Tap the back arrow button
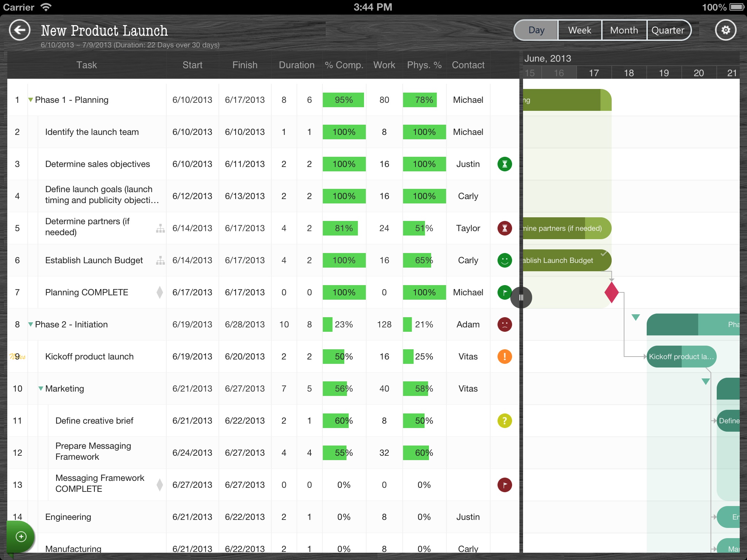Viewport: 747px width, 560px height. [20, 30]
